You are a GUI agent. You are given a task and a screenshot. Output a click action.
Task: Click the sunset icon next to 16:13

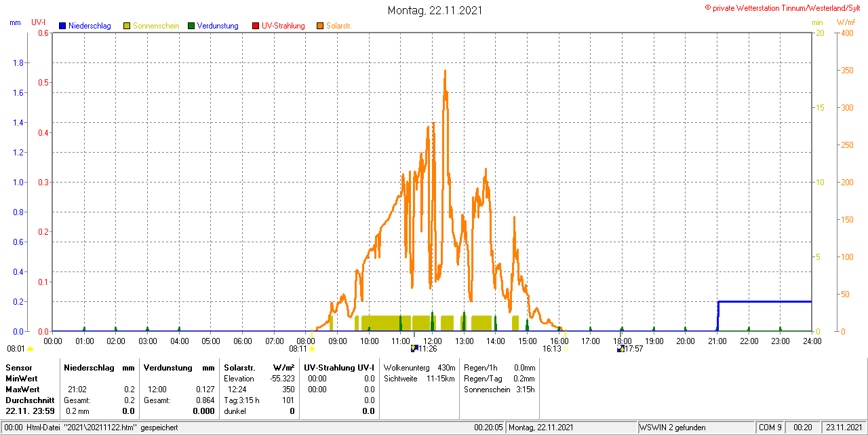(x=566, y=349)
